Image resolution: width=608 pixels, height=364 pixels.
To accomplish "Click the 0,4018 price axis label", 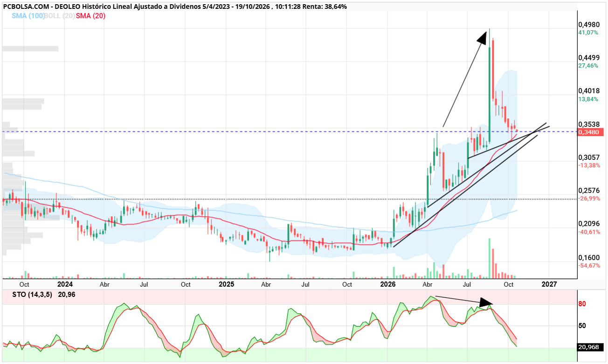I will 588,91.
